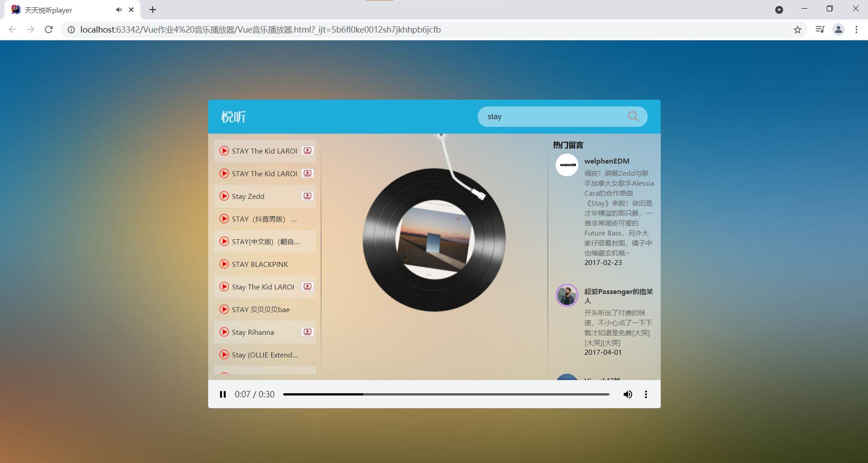Screen dimensions: 868x463
Task: Open Chrome three-dot menu
Action: pyautogui.click(x=856, y=29)
